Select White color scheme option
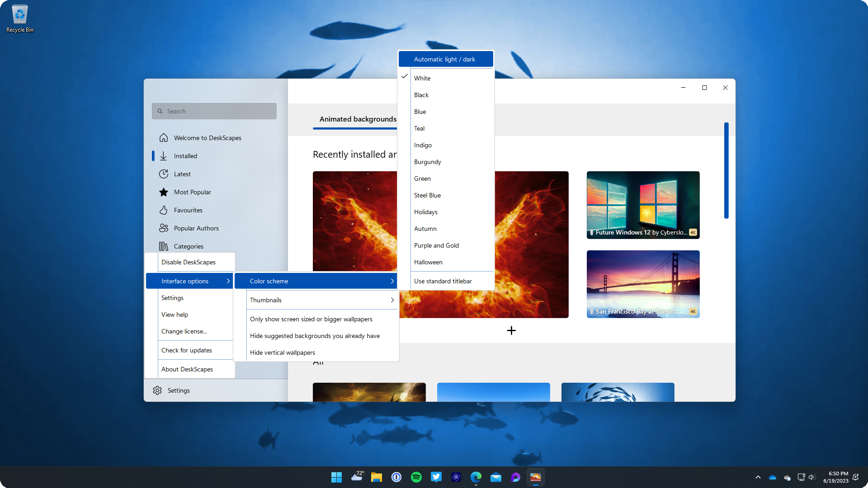The height and width of the screenshot is (488, 868). click(x=449, y=77)
